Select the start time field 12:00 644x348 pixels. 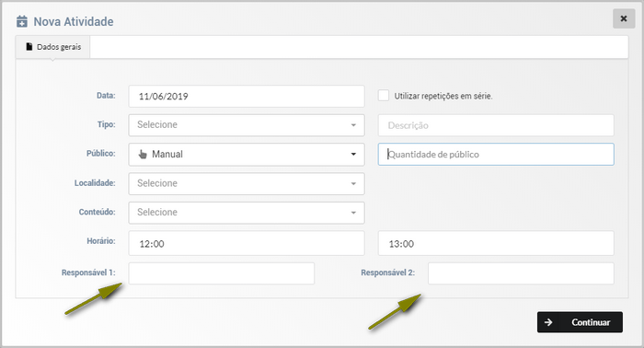click(x=247, y=243)
